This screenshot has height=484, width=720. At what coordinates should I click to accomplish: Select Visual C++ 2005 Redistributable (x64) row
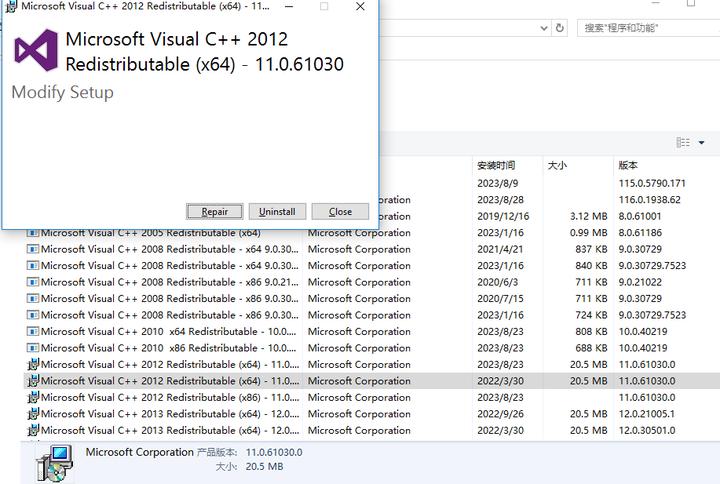tap(372, 233)
